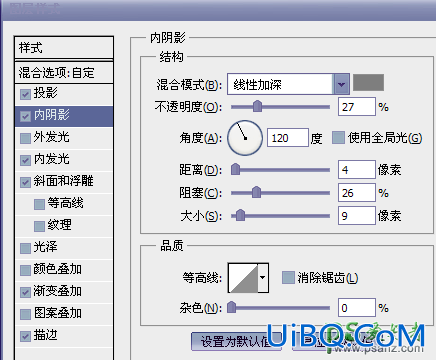
Task: Enable the 纹理 checkbox
Action: 39,226
